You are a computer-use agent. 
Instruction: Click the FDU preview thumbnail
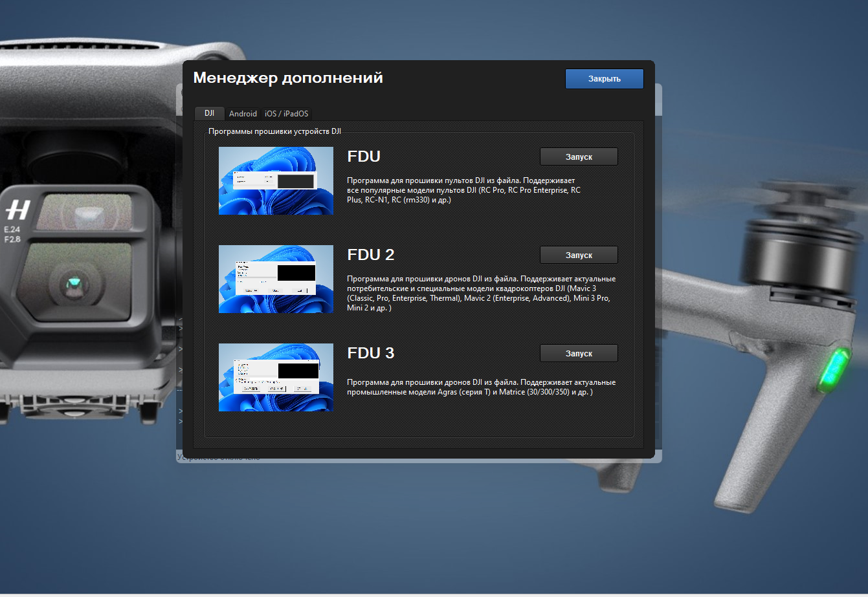coord(276,180)
